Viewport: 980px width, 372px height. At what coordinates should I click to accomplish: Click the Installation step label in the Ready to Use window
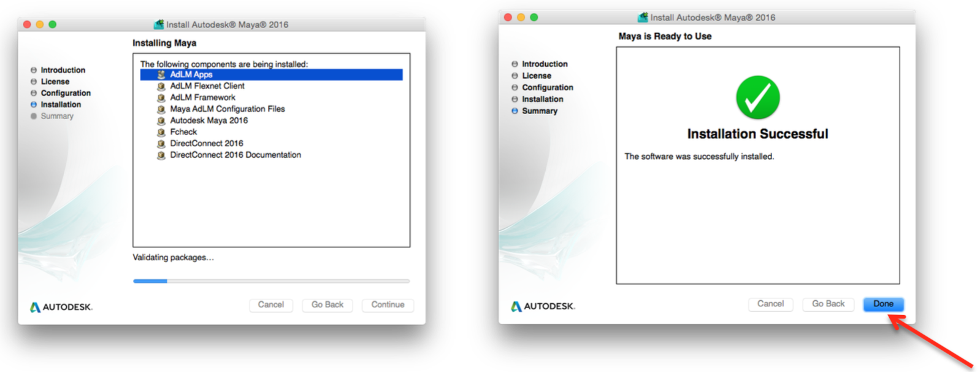point(543,99)
